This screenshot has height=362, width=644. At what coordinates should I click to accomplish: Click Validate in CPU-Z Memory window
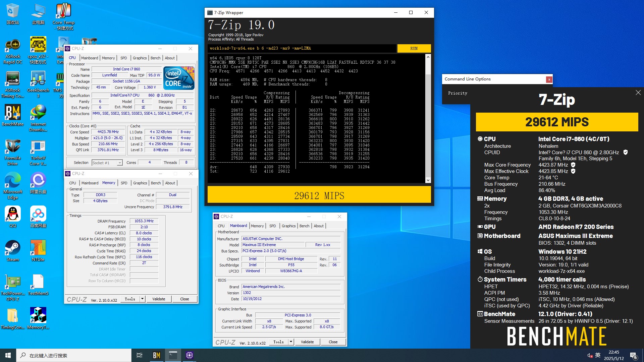tap(159, 299)
